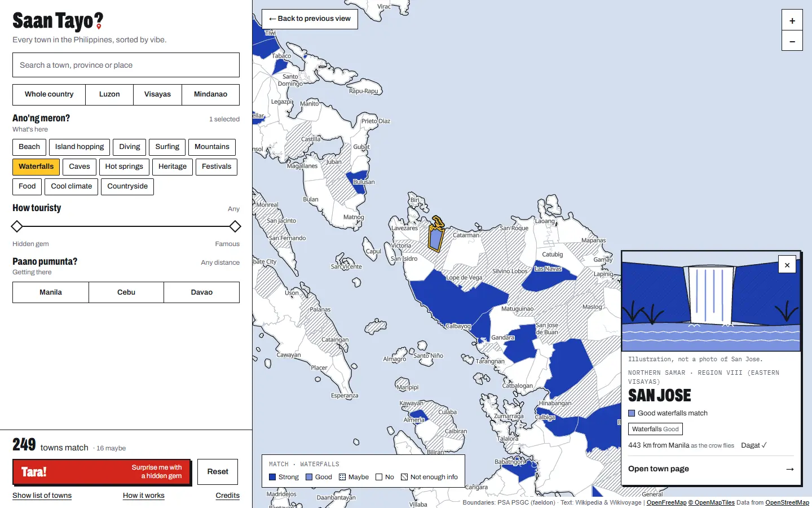
Task: Toggle the Hot springs filter
Action: (x=124, y=167)
